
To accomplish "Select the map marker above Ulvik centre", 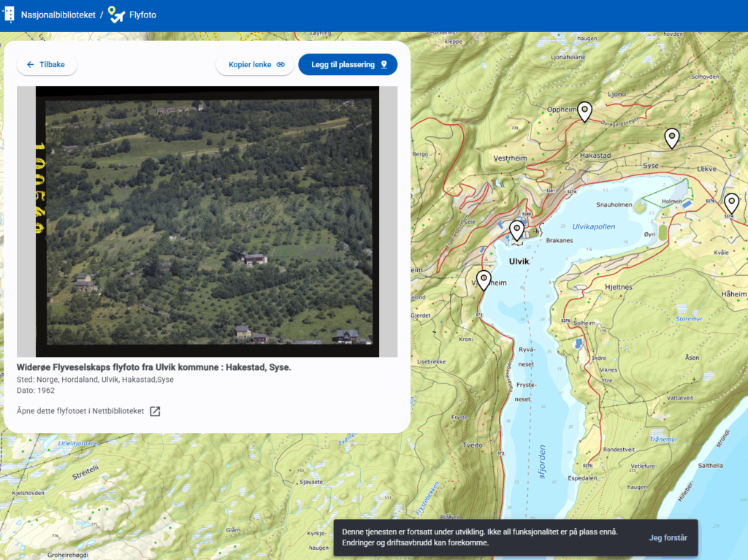I will 516,230.
